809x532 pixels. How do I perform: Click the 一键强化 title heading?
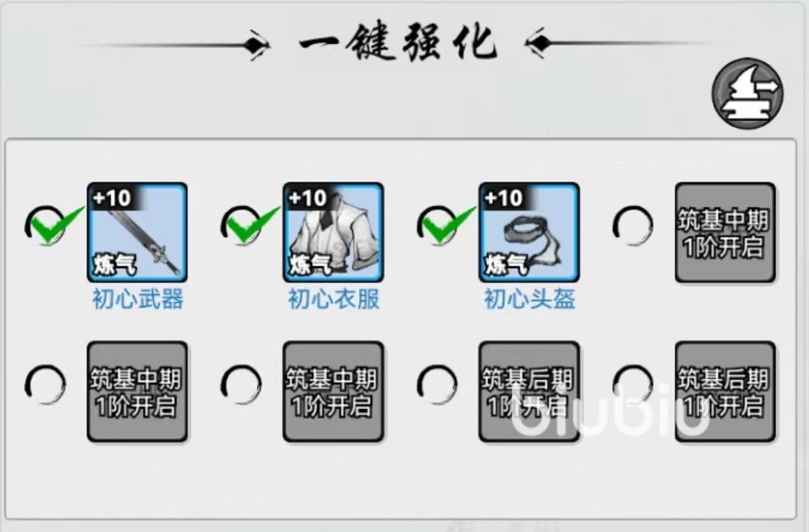[398, 42]
